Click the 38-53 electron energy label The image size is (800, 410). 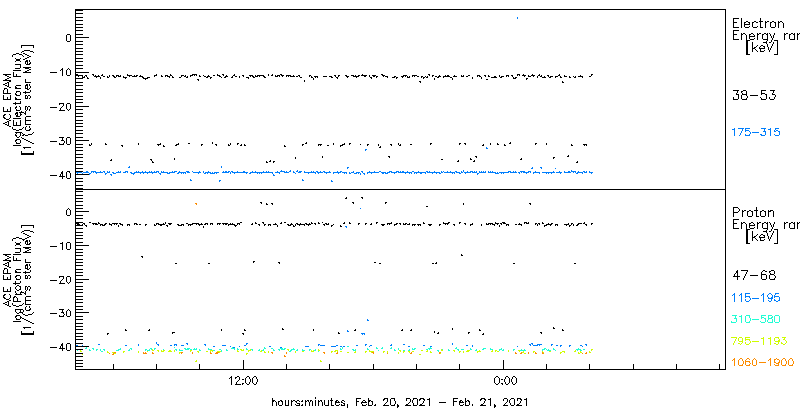click(x=754, y=95)
